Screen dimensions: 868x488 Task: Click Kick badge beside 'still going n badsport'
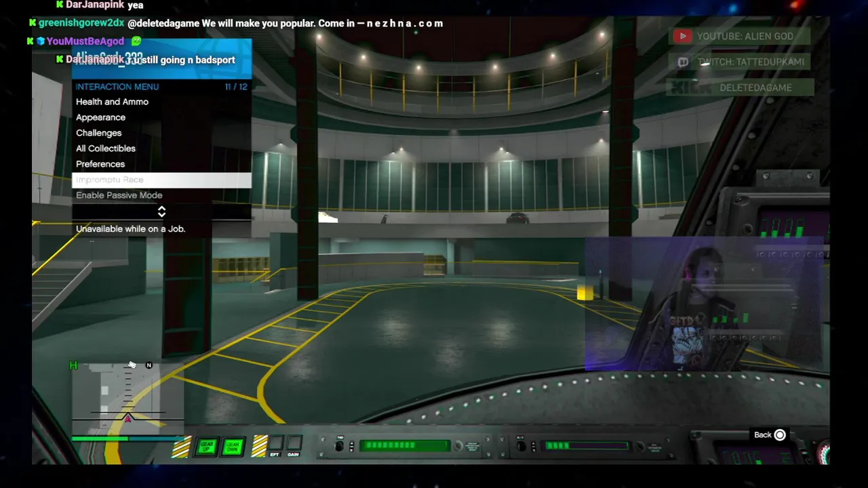coord(60,60)
